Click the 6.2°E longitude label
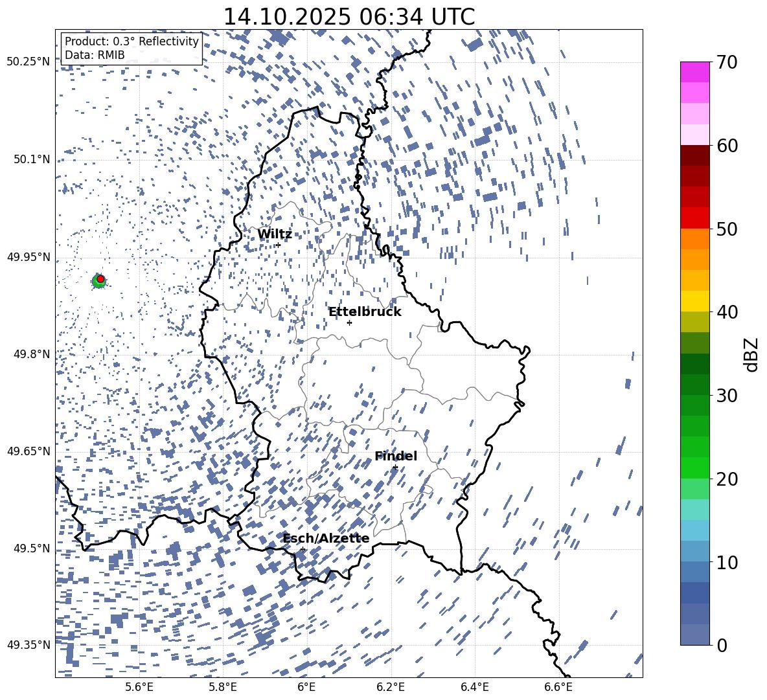 pos(391,687)
